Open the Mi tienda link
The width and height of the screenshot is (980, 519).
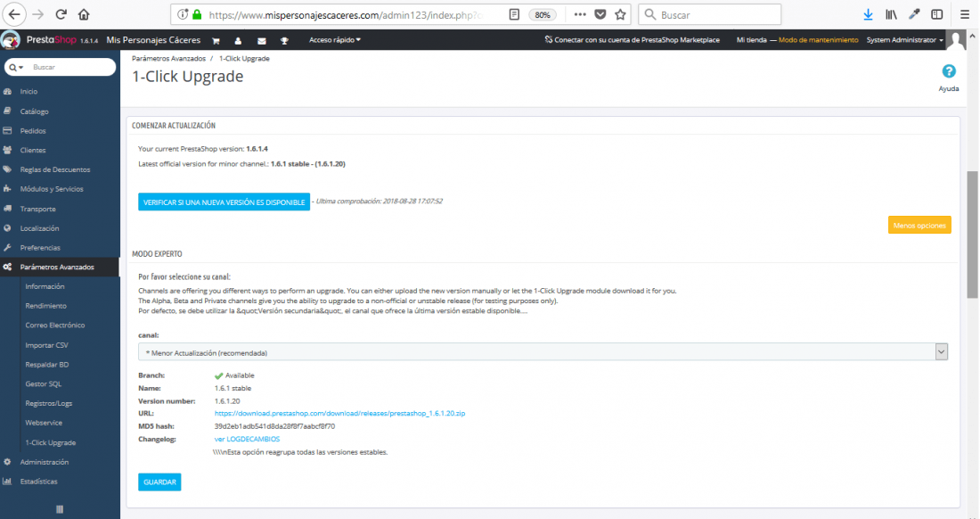click(x=751, y=40)
